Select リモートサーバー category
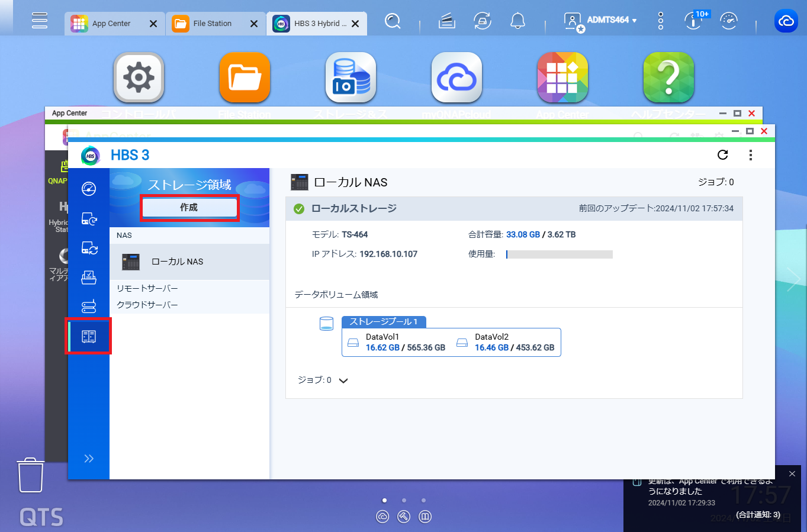This screenshot has height=532, width=807. click(147, 288)
